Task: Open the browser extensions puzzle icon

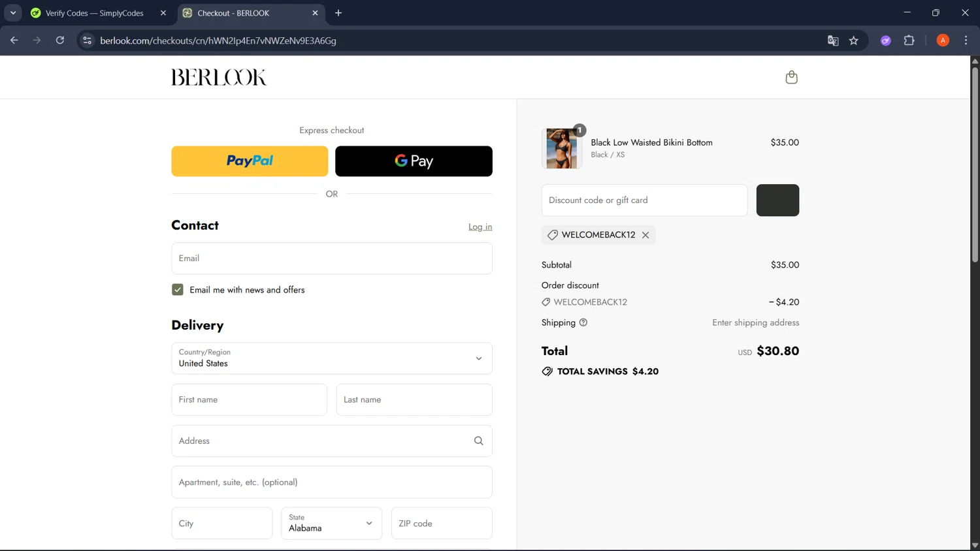Action: pos(909,40)
